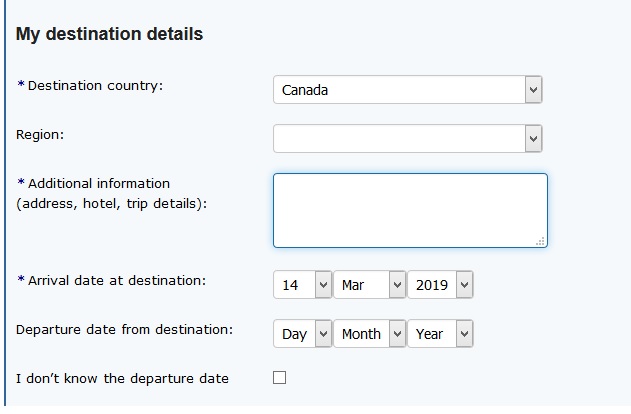Click the Region dropdown arrow button
This screenshot has height=414, width=631.
[533, 138]
